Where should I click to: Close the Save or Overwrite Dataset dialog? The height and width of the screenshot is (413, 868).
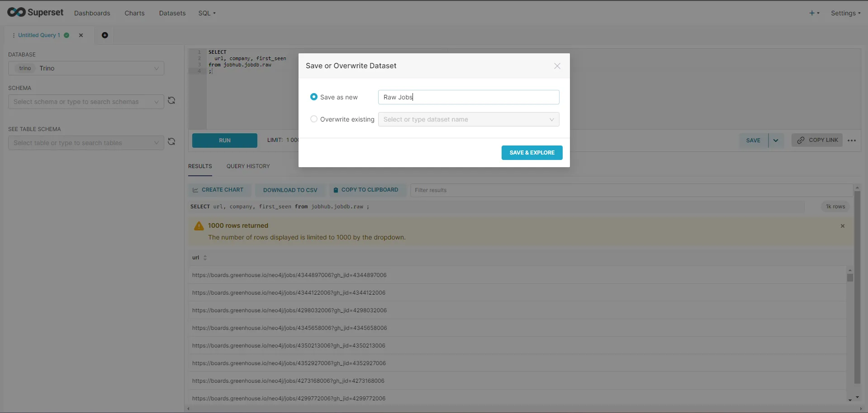click(557, 66)
